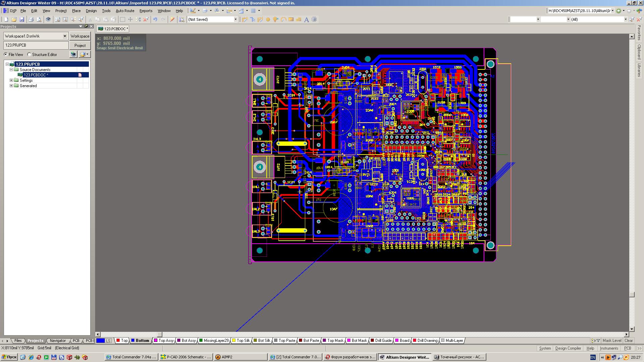This screenshot has height=362, width=644.
Task: Select the File View radio button
Action: (x=6, y=54)
